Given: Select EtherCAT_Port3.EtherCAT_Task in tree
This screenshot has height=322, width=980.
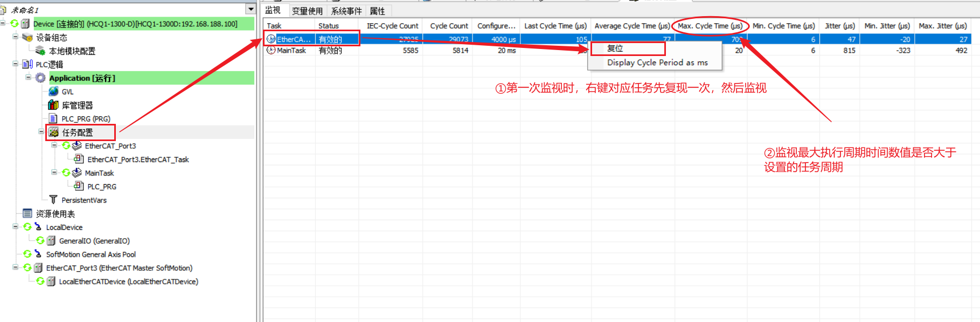Looking at the screenshot, I should [x=138, y=159].
